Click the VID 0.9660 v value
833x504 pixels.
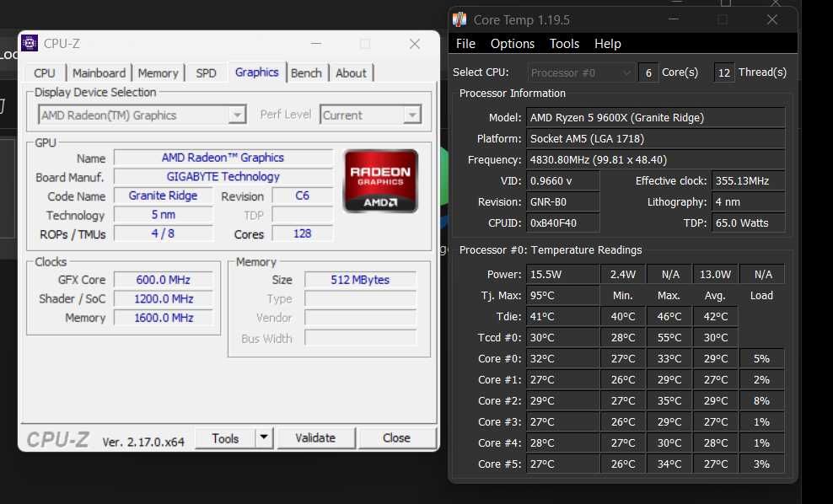563,181
